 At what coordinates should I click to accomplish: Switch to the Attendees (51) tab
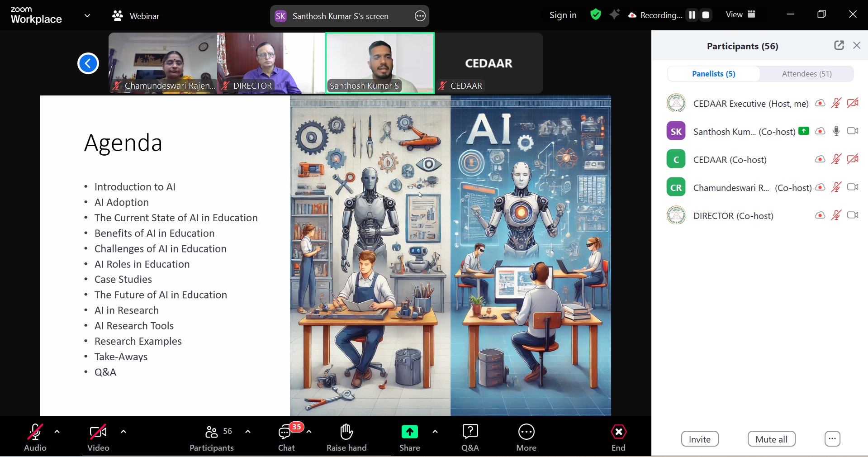pos(806,74)
